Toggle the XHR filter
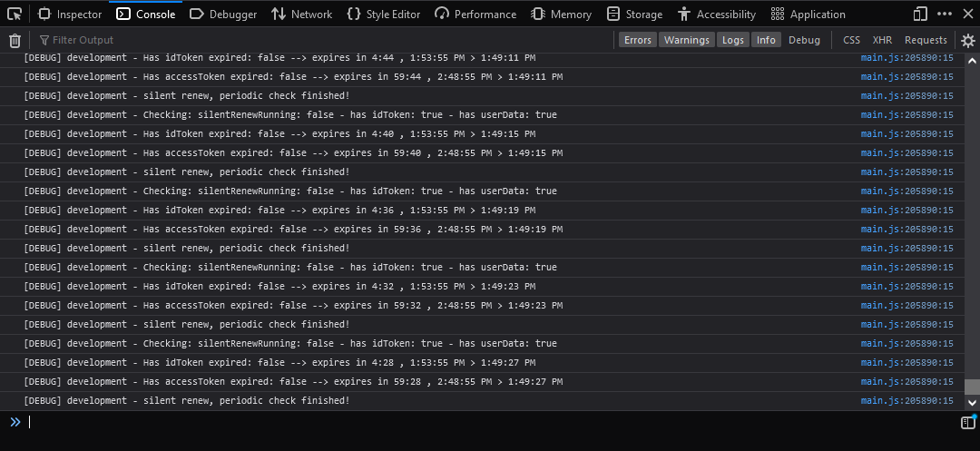The width and height of the screenshot is (980, 451). point(882,40)
